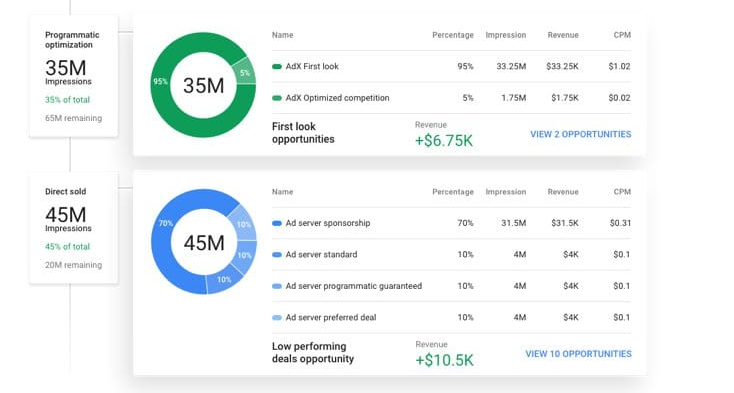Click the 4M value in Ad server standard row
This screenshot has width=734, height=393.
[520, 255]
